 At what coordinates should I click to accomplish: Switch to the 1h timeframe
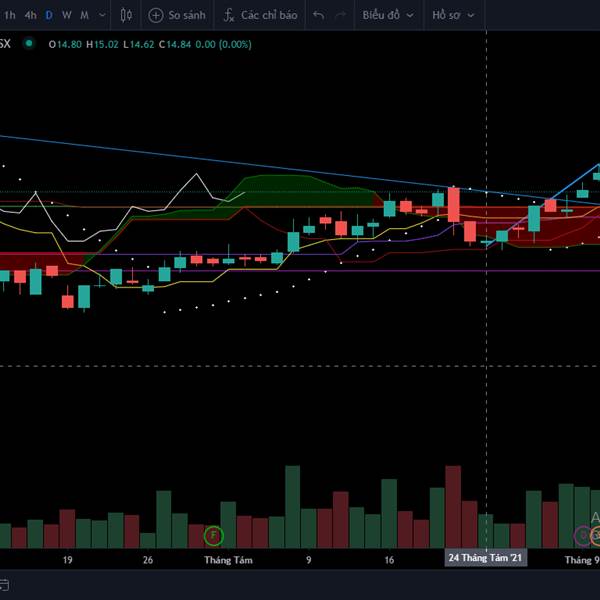click(10, 15)
